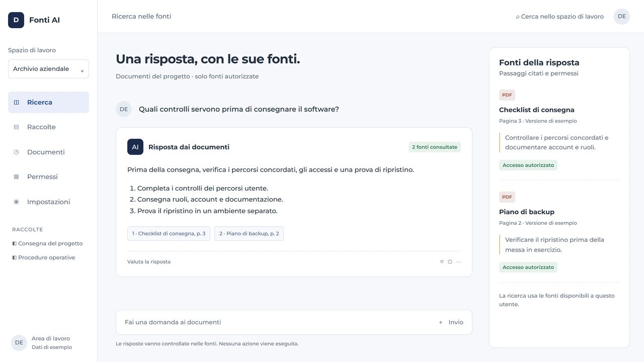Click the heart icon to like the answer

[442, 262]
